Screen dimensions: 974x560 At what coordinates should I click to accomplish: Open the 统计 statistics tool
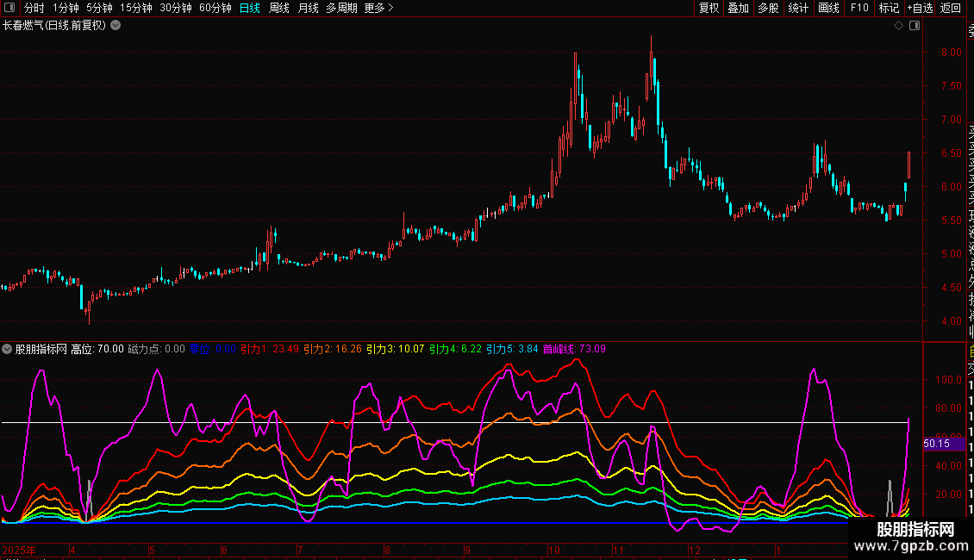pyautogui.click(x=798, y=8)
